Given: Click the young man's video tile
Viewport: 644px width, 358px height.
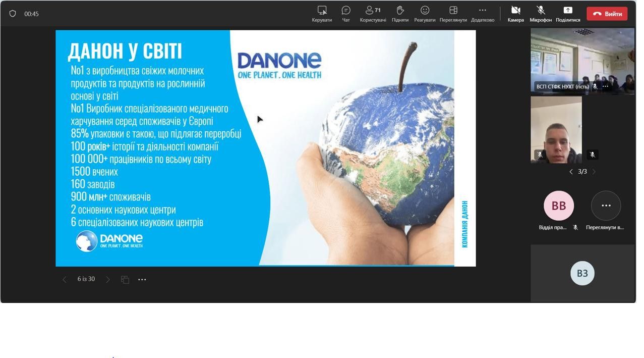Looking at the screenshot, I should click(556, 130).
